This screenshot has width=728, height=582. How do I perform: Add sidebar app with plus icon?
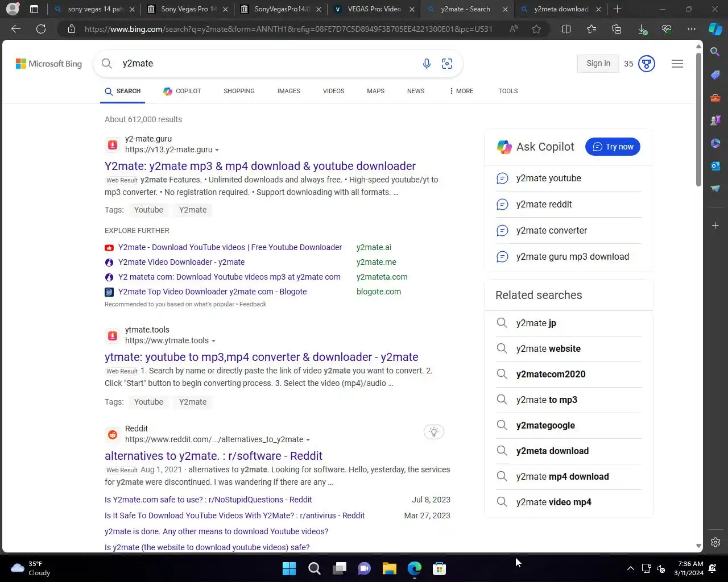point(715,226)
